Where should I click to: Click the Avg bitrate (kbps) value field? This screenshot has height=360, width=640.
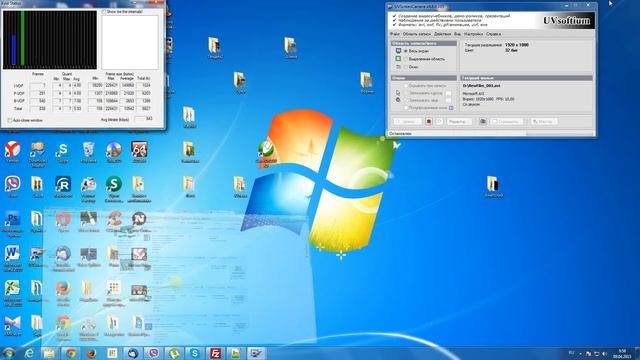(144, 119)
